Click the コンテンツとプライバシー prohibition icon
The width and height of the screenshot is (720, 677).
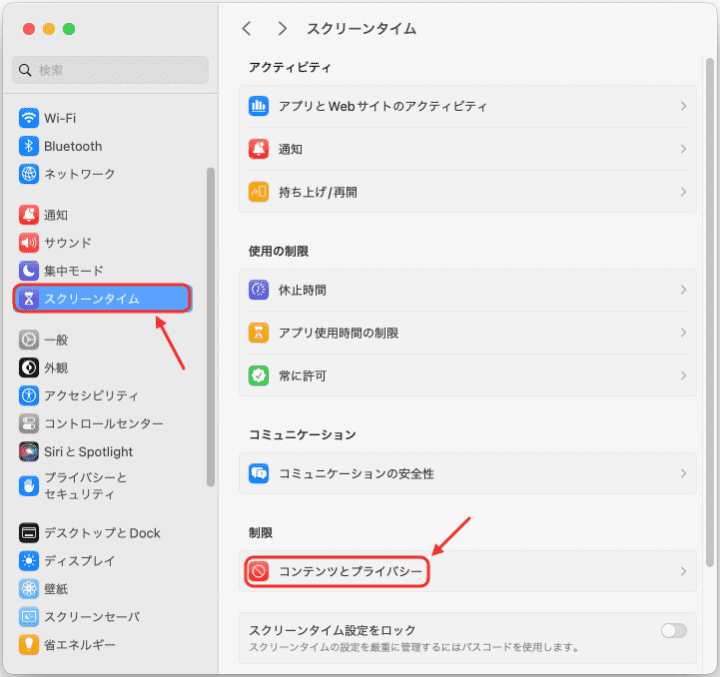pos(259,571)
